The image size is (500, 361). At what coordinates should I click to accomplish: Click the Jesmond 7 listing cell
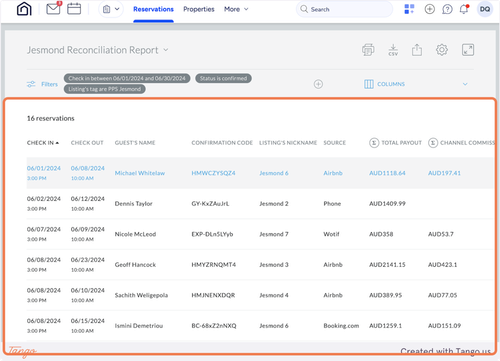(x=274, y=234)
